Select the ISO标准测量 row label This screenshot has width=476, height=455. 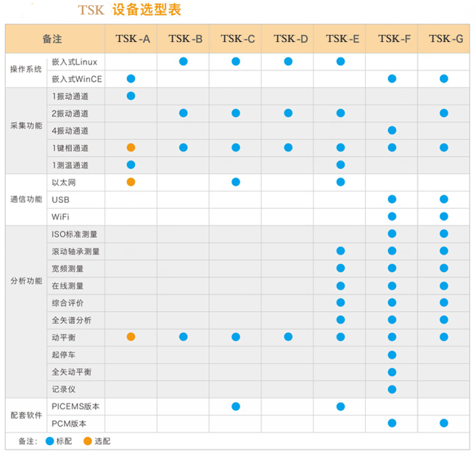[x=75, y=234]
